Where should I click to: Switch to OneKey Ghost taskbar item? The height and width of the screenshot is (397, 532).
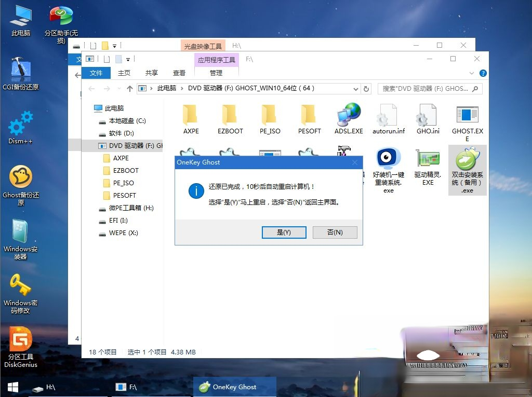(x=235, y=387)
